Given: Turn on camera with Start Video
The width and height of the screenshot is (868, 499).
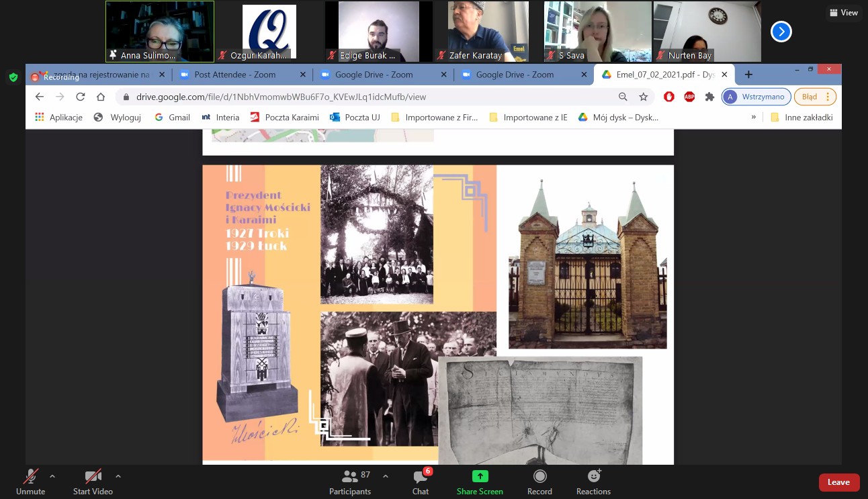Looking at the screenshot, I should click(93, 482).
